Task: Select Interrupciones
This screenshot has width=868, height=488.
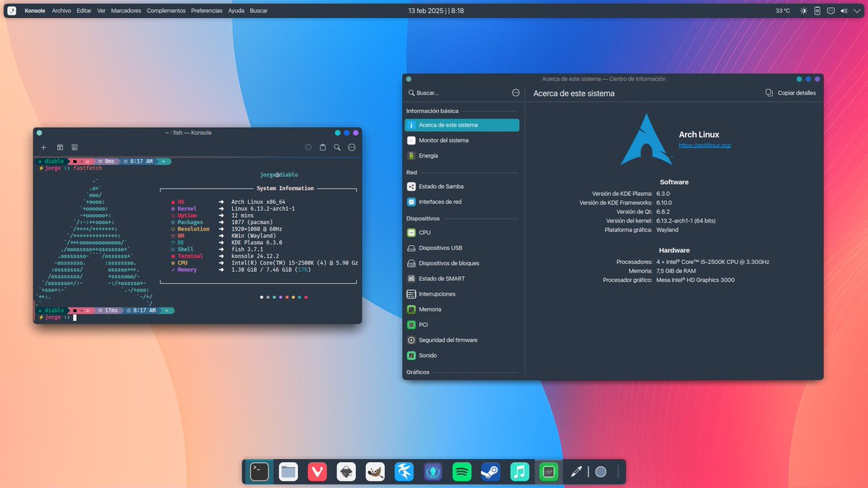Action: (461, 294)
